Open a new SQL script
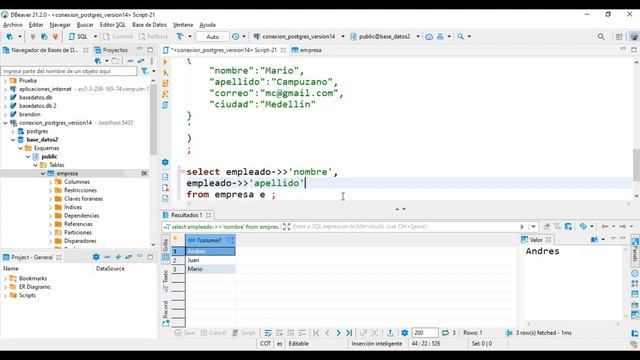Screen dimensions: 640x360 pyautogui.click(x=78, y=37)
